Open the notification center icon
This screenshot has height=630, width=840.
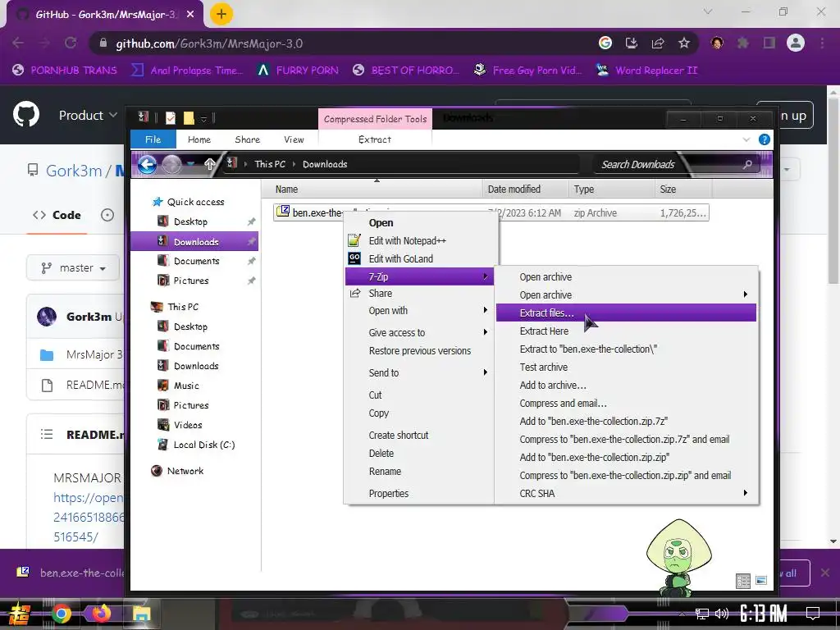(x=813, y=614)
